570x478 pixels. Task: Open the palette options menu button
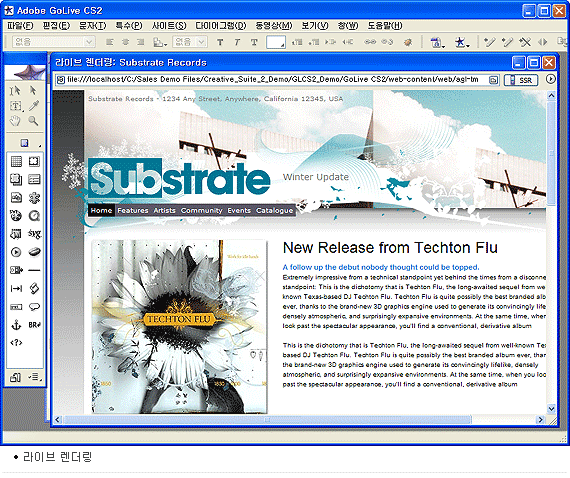35,377
